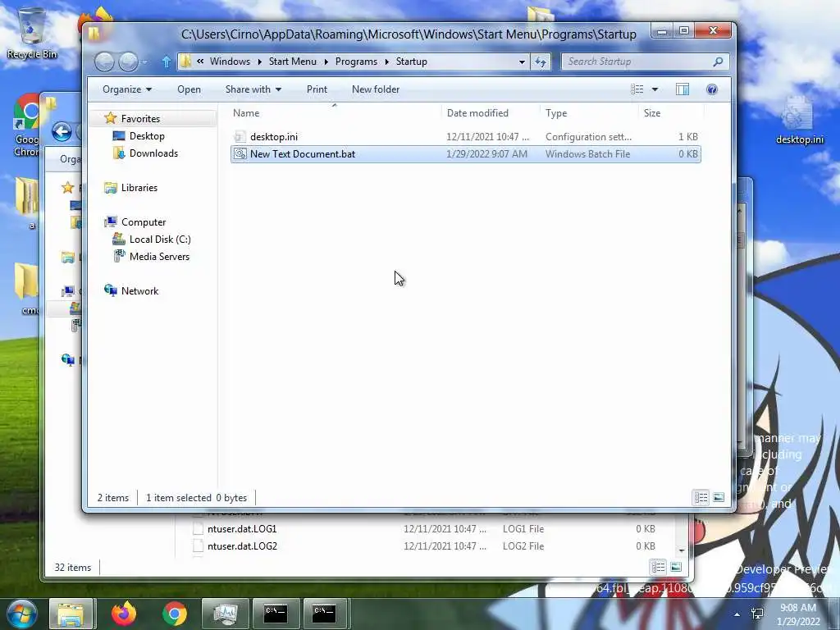The image size is (840, 630).
Task: Switch to the first command prompt taskbar item
Action: tap(276, 614)
